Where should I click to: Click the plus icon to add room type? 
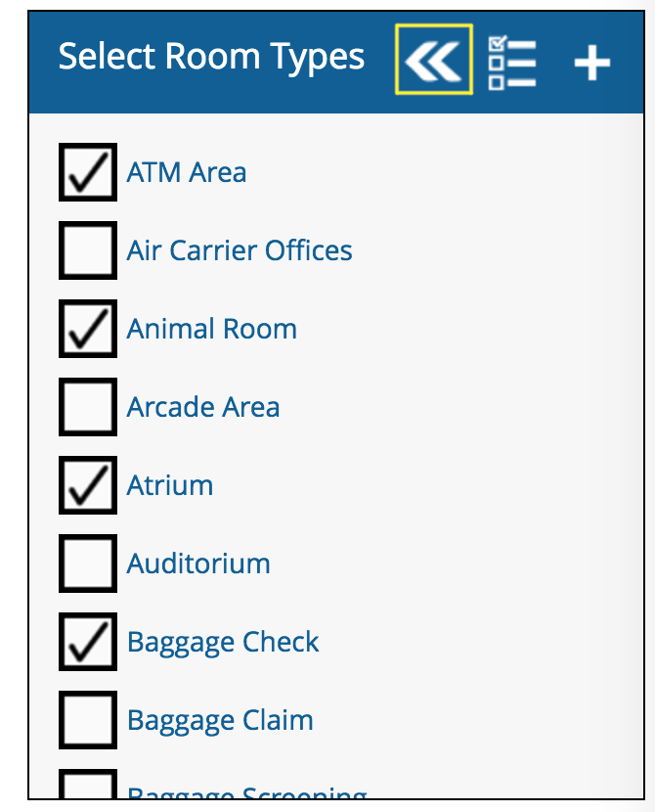tap(591, 64)
